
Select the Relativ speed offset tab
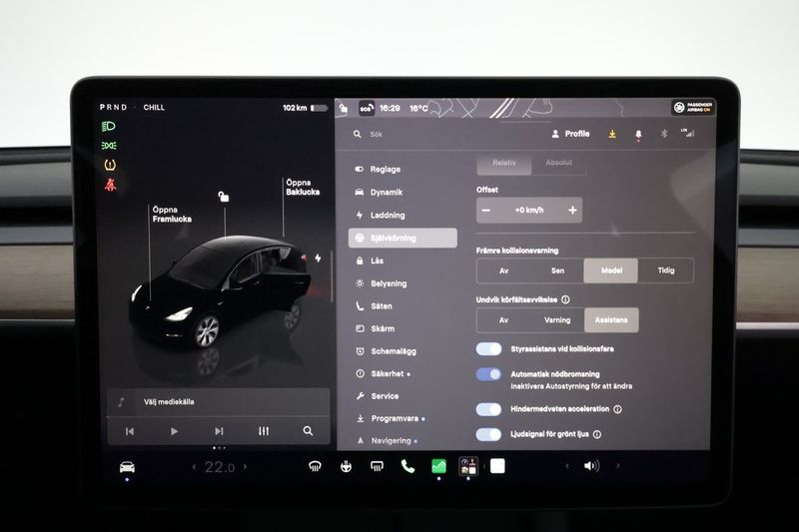point(504,163)
